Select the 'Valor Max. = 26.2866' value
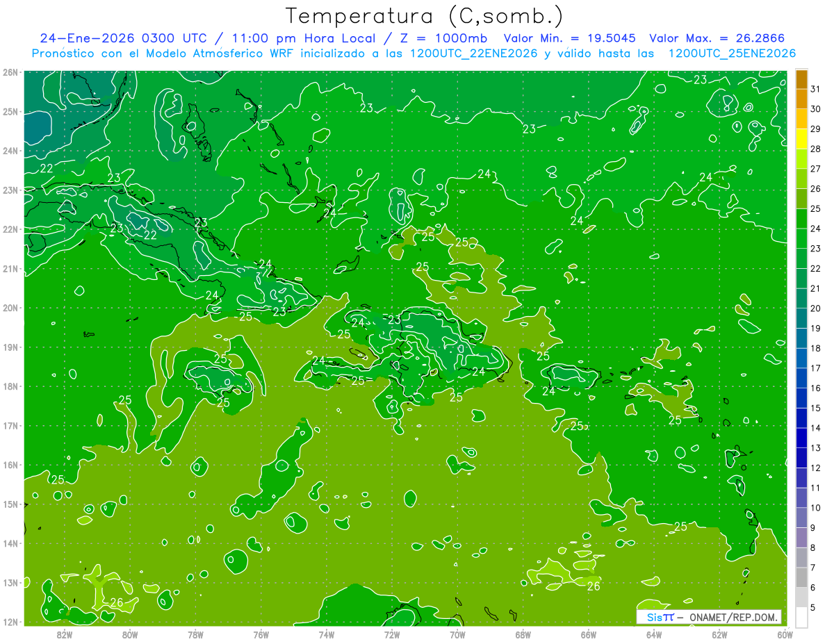This screenshot has height=644, width=834. (x=717, y=38)
